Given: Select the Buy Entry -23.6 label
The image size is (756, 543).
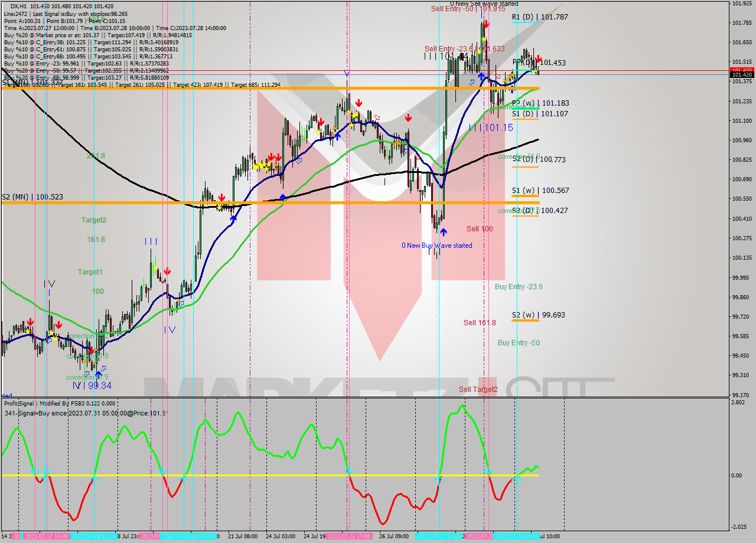Looking at the screenshot, I should pyautogui.click(x=519, y=287).
